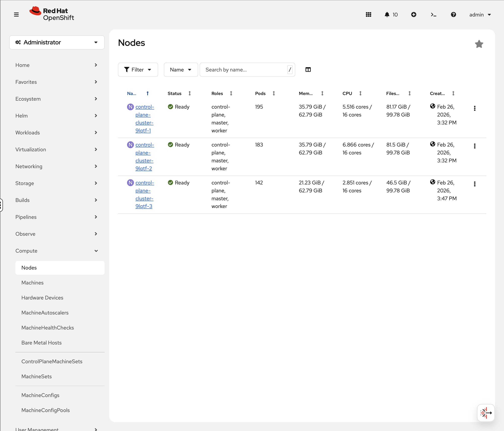Image resolution: width=504 pixels, height=431 pixels.
Task: Open the Observe navigation section
Action: tap(25, 234)
